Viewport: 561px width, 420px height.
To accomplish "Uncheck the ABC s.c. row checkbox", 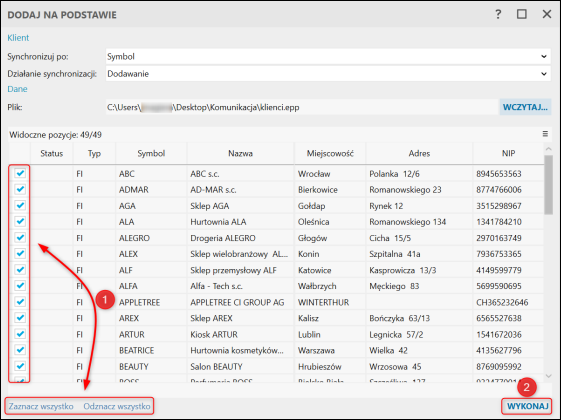I will pyautogui.click(x=20, y=173).
